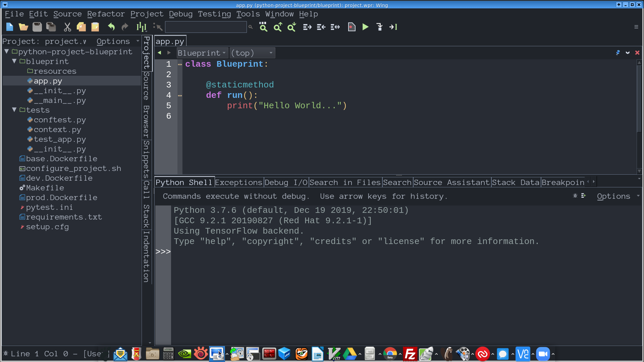The height and width of the screenshot is (362, 644).
Task: Switch to the Exceptions tab
Action: (x=239, y=183)
